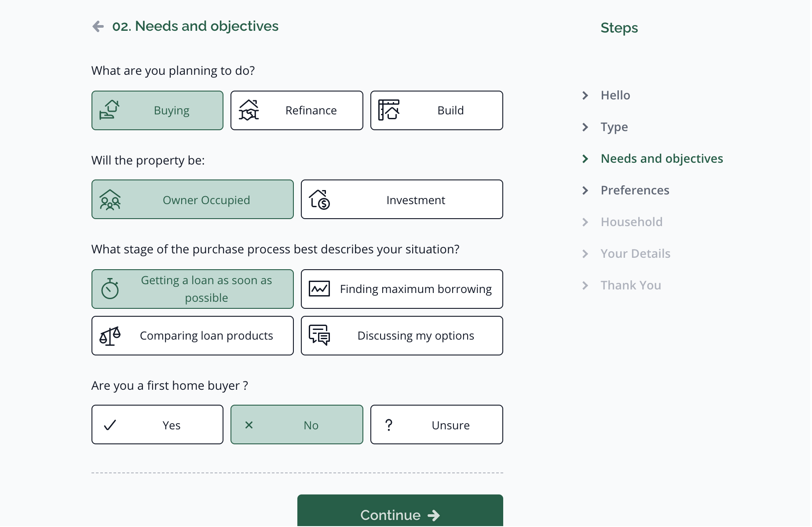812x527 pixels.
Task: Click the chart icon for maximum borrowing
Action: pos(319,289)
